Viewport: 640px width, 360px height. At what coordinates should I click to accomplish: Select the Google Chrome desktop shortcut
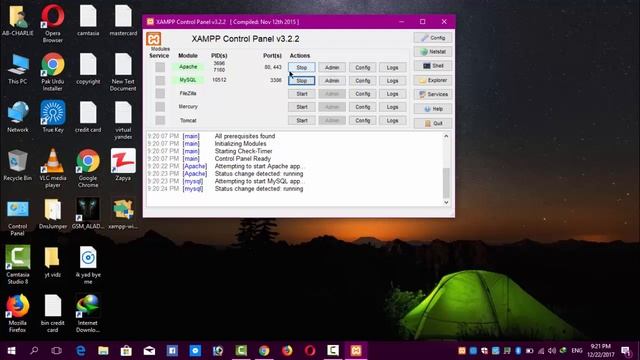tap(88, 167)
